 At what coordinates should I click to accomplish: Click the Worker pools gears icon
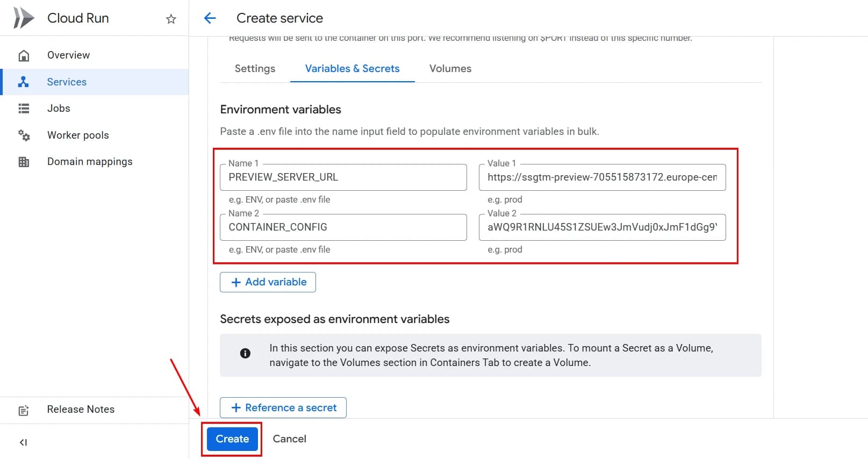pyautogui.click(x=24, y=135)
